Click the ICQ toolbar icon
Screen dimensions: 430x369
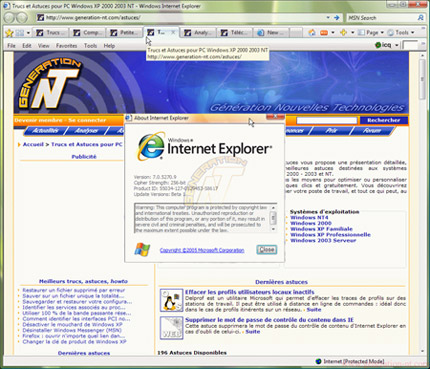tap(383, 45)
